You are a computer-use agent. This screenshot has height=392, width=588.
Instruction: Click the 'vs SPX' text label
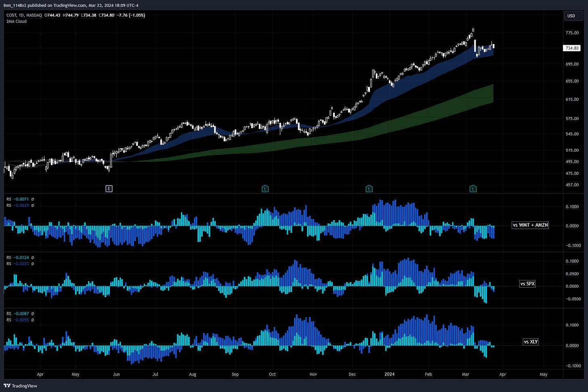point(527,284)
